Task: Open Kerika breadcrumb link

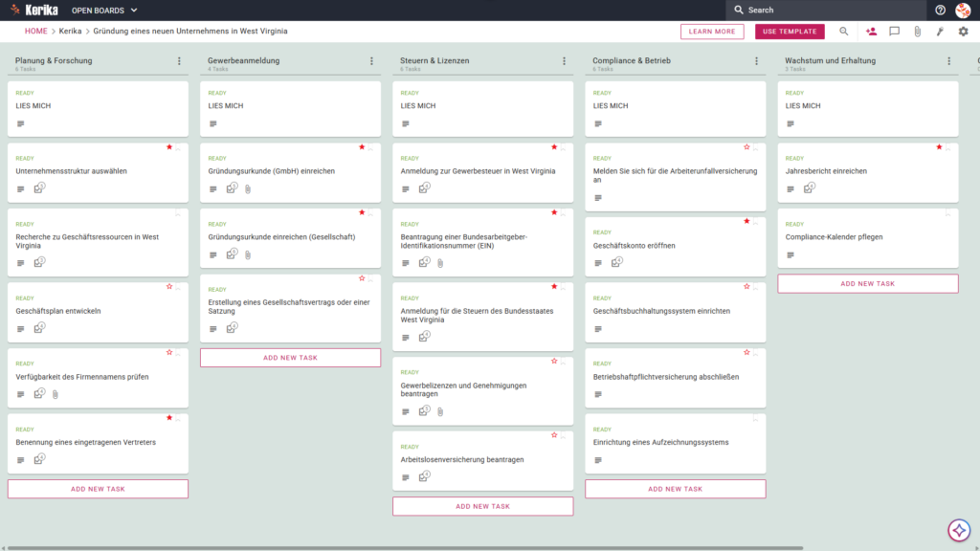Action: pyautogui.click(x=70, y=32)
